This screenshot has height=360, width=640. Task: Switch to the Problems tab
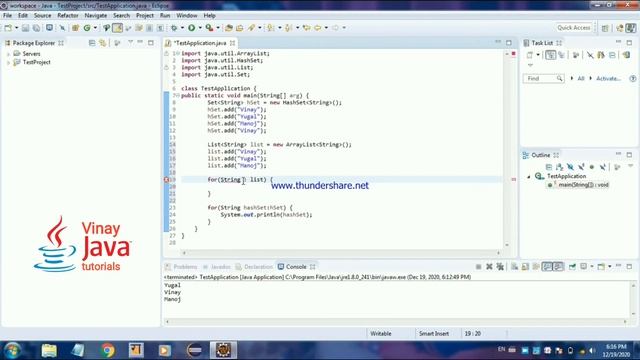[181, 267]
